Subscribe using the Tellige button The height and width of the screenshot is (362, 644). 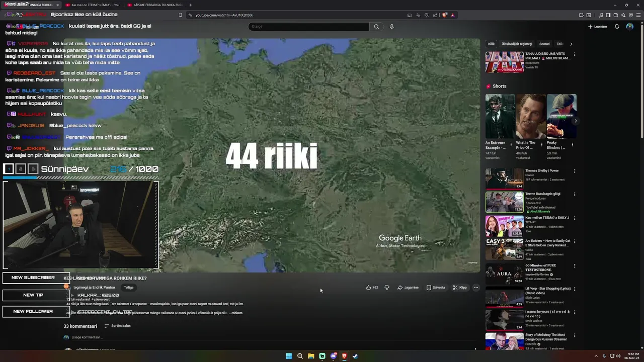[x=129, y=288]
